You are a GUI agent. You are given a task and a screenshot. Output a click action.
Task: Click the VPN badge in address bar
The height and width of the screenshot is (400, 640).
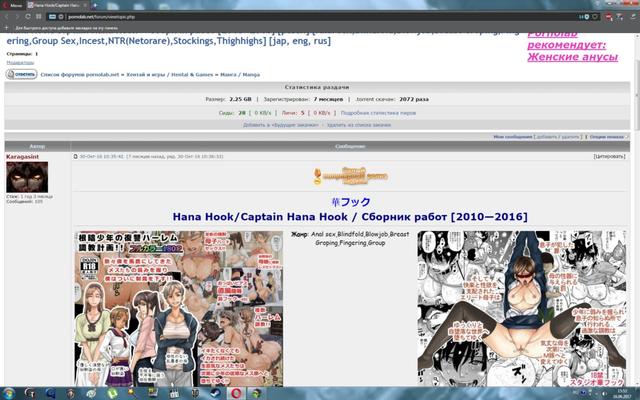(52, 17)
